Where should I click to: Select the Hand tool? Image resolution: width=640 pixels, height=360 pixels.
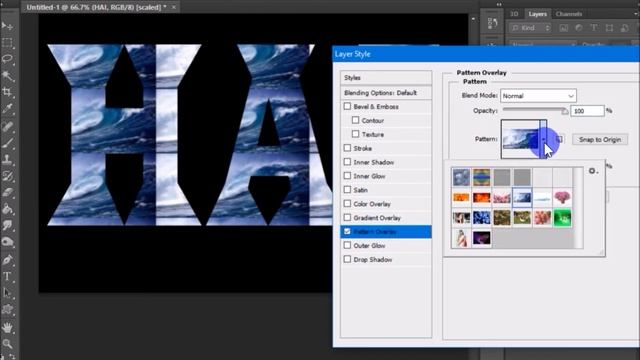7,327
